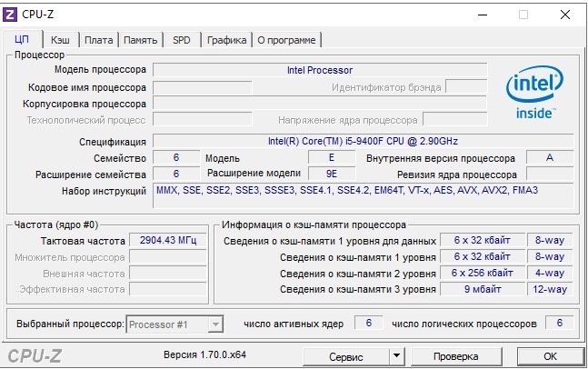Viewport: 588px width, 369px height.
Task: Click the Набор инструкций label
Action: [x=104, y=191]
